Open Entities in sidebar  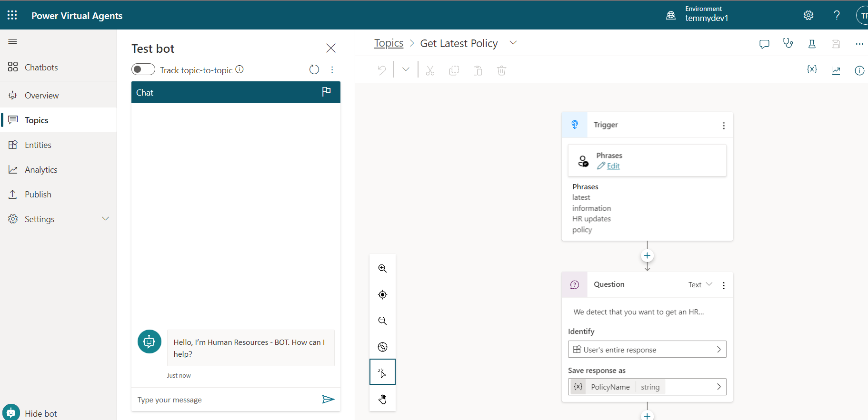point(58,145)
